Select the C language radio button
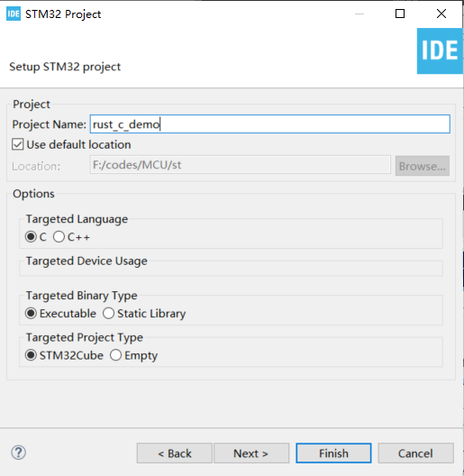 click(x=31, y=237)
